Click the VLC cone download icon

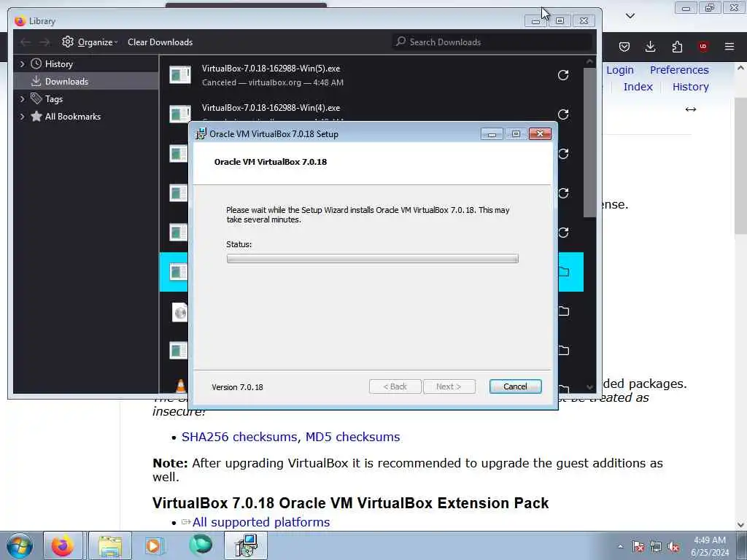pos(181,386)
